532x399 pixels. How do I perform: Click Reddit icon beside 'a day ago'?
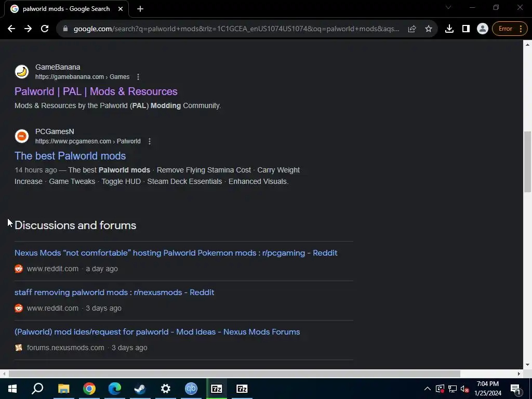(19, 269)
